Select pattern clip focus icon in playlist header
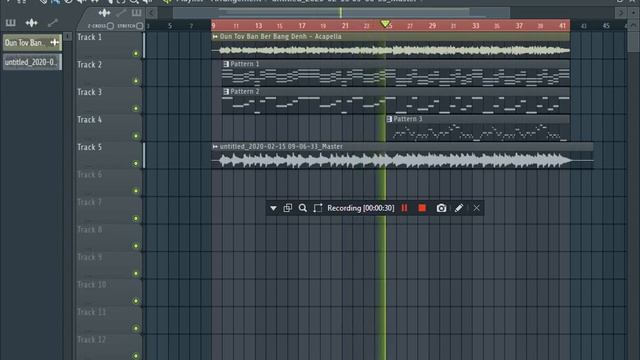Viewport: 640px width, 360px height. (x=136, y=13)
